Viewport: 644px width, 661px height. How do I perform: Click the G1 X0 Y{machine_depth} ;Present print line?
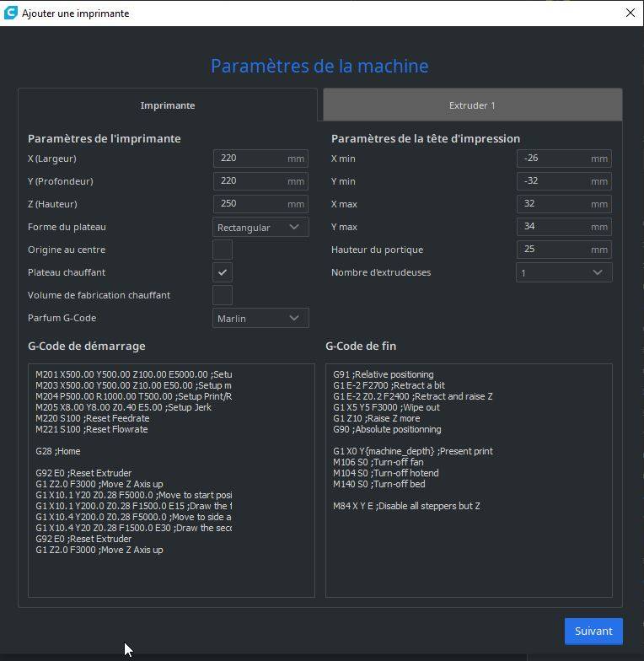click(413, 451)
